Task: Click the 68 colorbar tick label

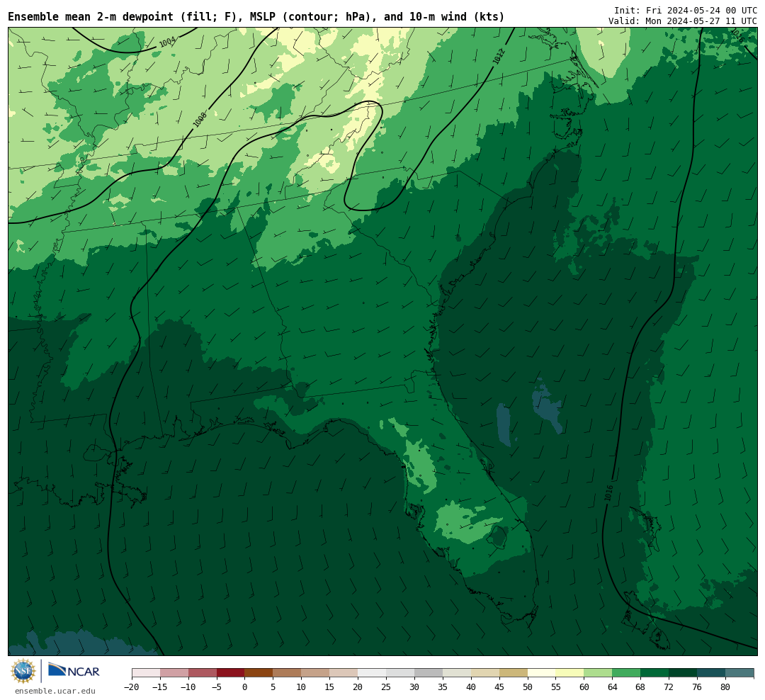Action: point(640,687)
